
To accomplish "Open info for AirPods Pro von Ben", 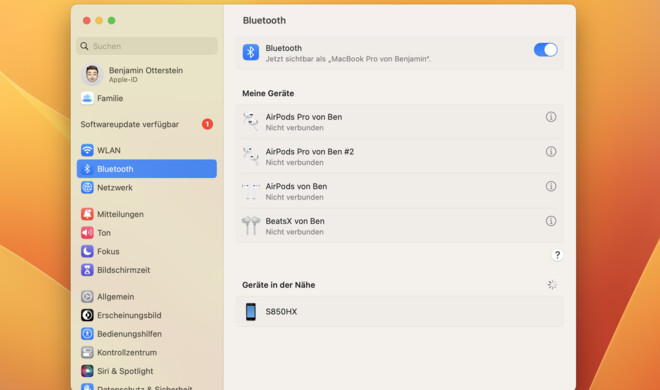I will tap(551, 117).
